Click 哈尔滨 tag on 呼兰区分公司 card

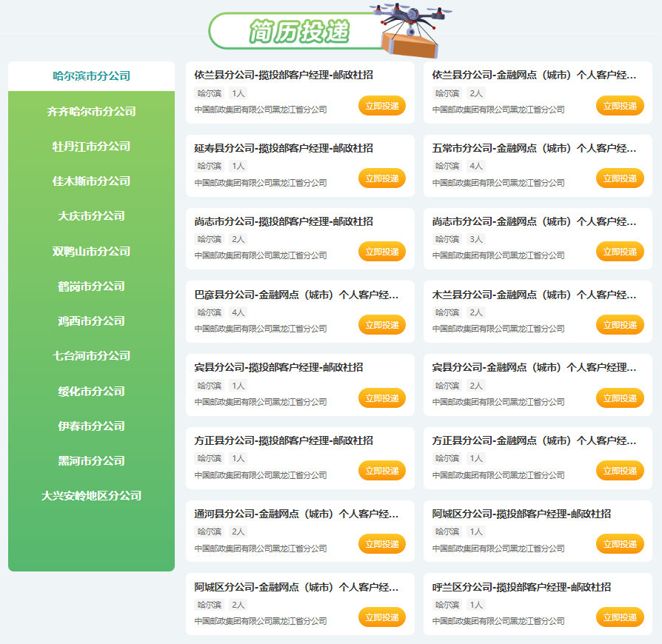click(447, 605)
